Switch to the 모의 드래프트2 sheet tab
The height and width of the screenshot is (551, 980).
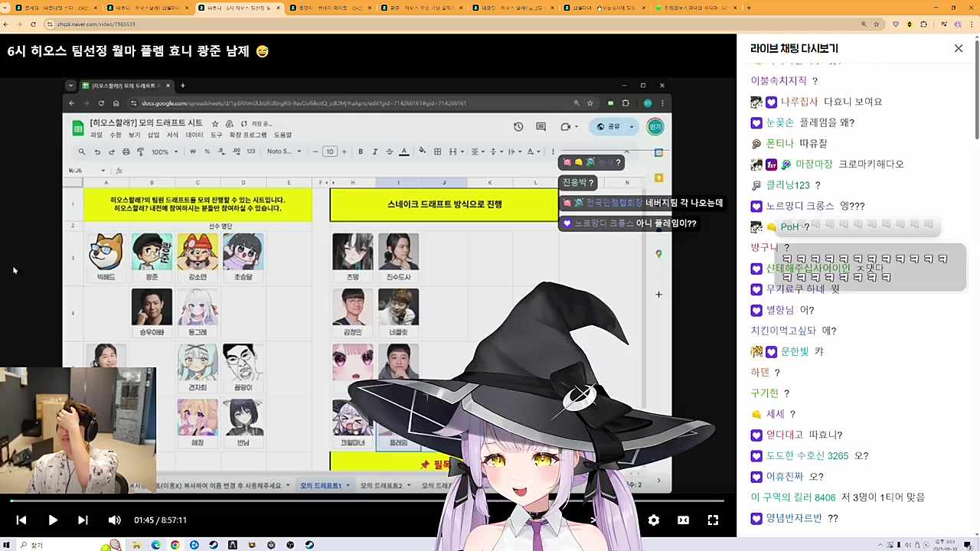(385, 485)
